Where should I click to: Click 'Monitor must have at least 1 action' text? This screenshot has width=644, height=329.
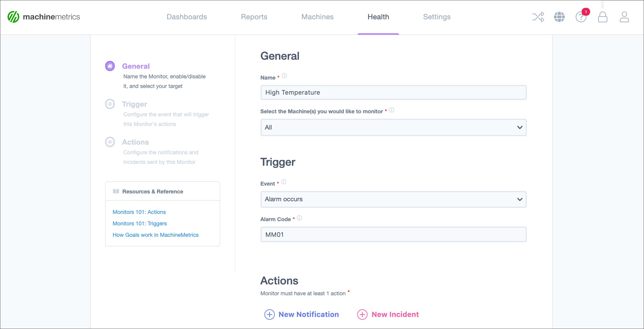point(303,293)
